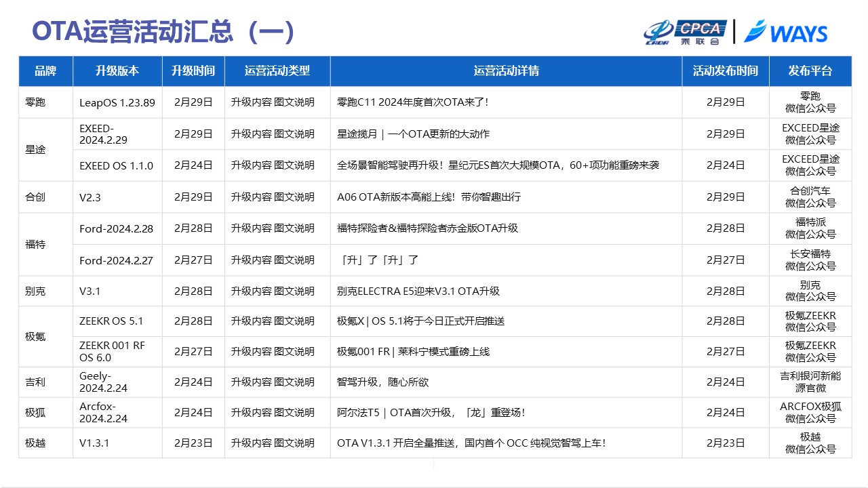Click the V1.3.1 version cell
The height and width of the screenshot is (488, 868).
tap(117, 443)
